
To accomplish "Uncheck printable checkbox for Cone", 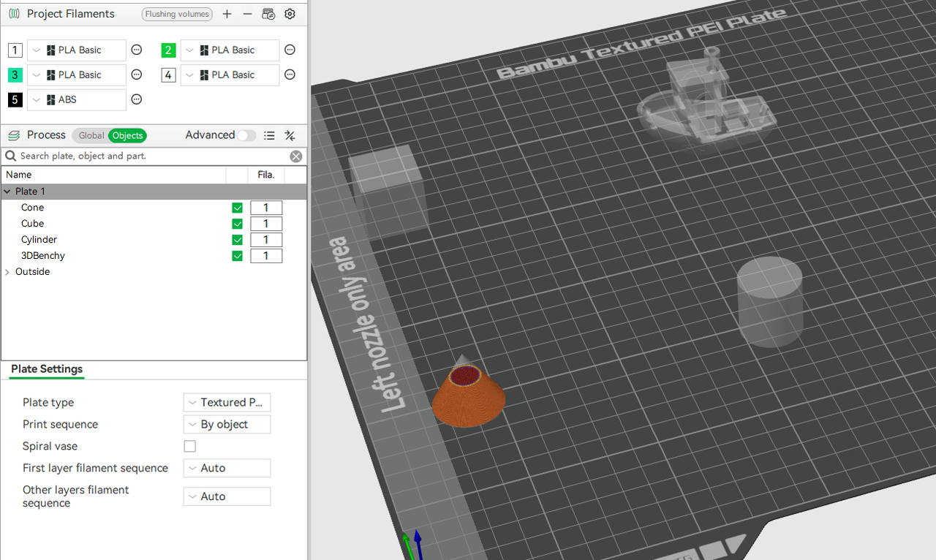I will (x=237, y=208).
